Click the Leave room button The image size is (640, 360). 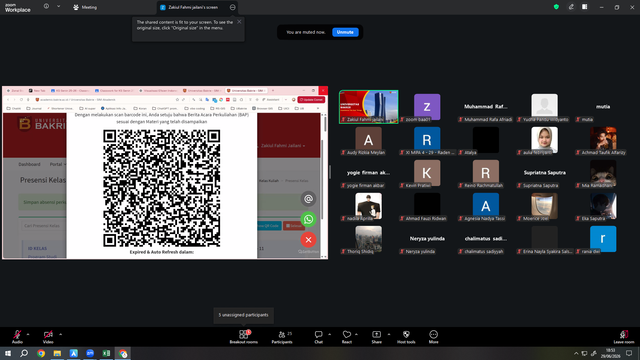point(624,337)
